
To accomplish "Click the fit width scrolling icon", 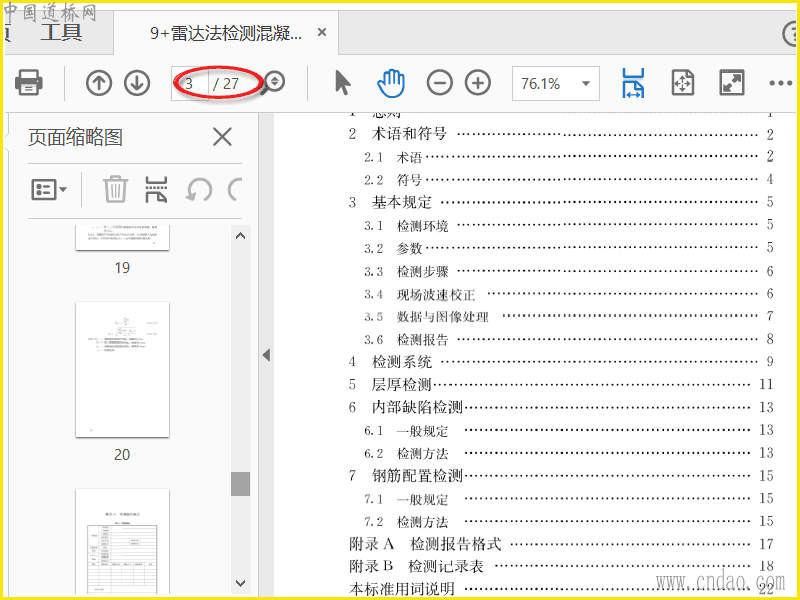I will pos(633,83).
